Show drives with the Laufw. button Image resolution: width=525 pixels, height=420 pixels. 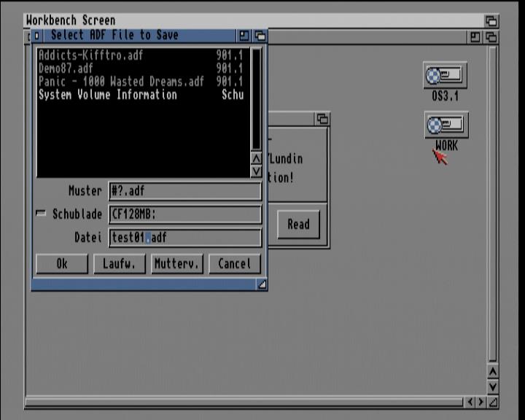120,264
